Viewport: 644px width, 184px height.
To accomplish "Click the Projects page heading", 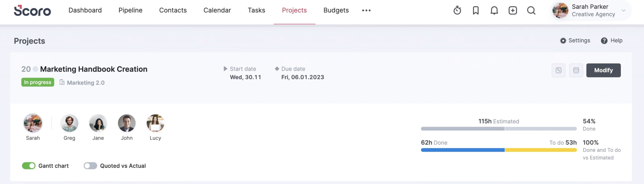I will (x=29, y=41).
